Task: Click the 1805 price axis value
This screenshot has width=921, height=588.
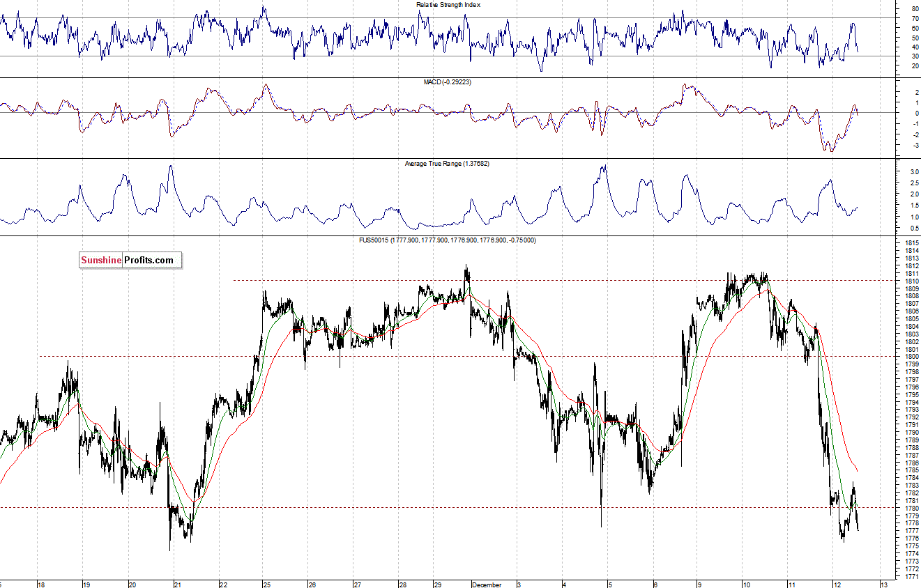Action: pyautogui.click(x=911, y=318)
